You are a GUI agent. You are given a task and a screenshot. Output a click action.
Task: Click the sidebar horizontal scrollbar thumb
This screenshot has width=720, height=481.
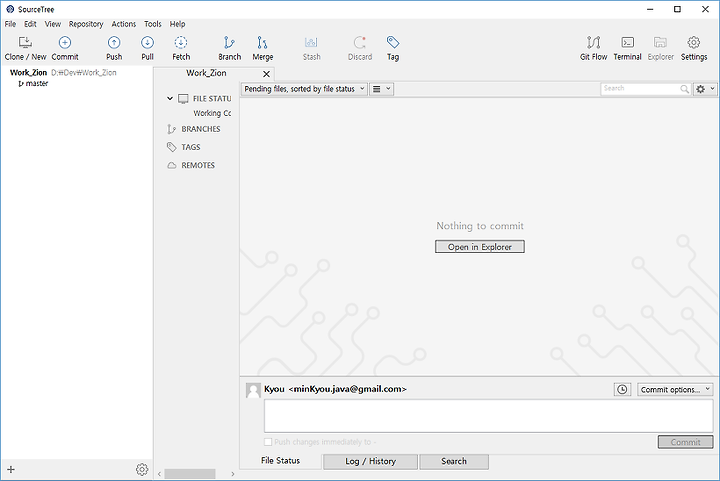click(190, 474)
